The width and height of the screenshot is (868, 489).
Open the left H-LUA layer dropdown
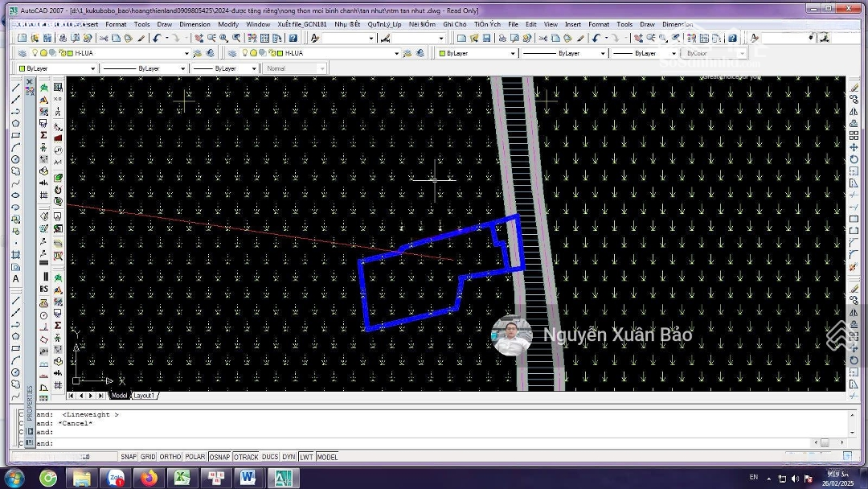tap(186, 53)
